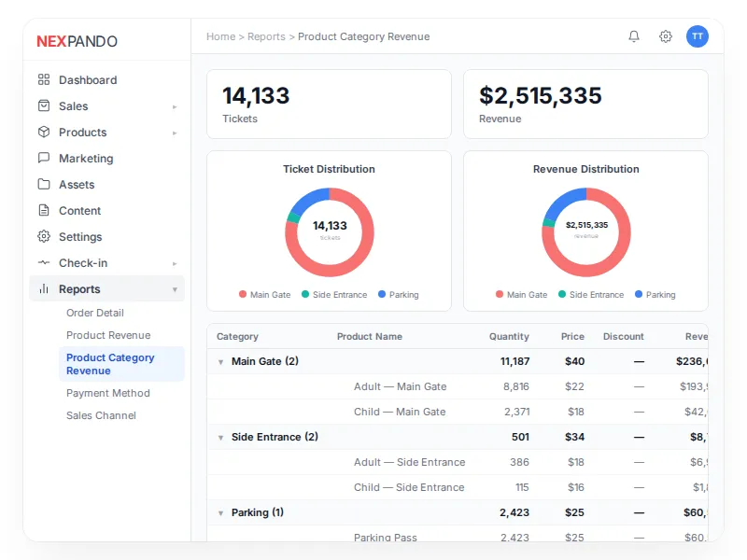747x560 pixels.
Task: Click the NEXPANDO logo
Action: pyautogui.click(x=77, y=41)
